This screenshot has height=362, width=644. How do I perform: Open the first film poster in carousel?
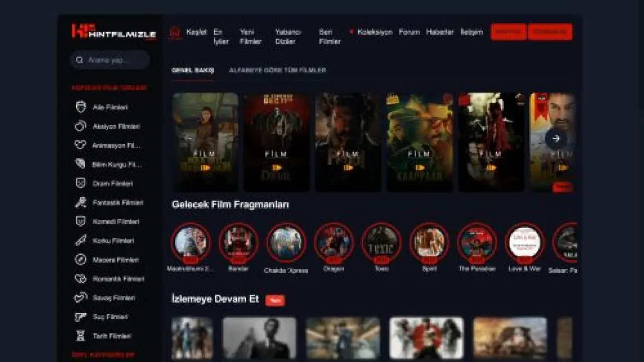(205, 142)
